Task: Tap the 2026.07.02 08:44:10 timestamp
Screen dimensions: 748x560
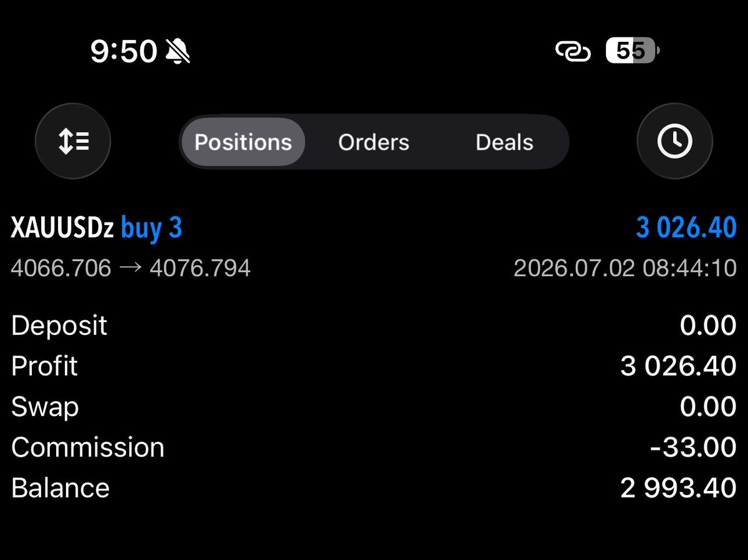Action: coord(625,268)
